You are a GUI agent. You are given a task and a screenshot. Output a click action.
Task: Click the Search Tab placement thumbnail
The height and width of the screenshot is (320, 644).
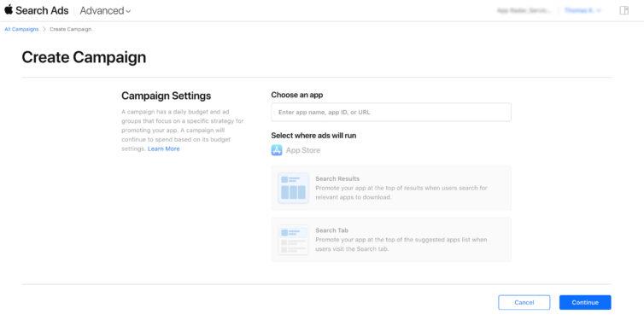(293, 240)
